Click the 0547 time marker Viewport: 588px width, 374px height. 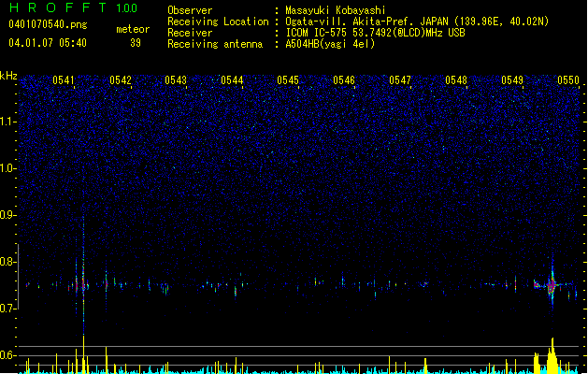(x=400, y=80)
